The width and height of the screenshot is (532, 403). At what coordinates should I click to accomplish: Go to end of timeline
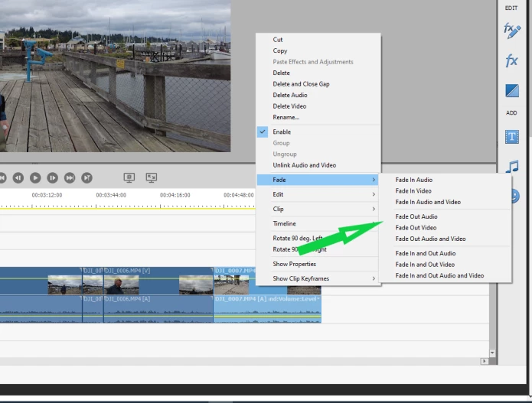tap(86, 177)
